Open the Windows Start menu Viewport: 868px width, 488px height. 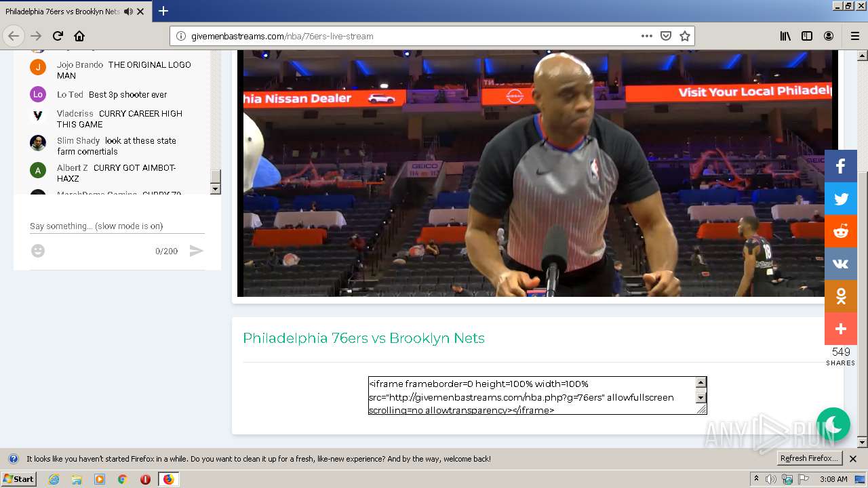[18, 479]
